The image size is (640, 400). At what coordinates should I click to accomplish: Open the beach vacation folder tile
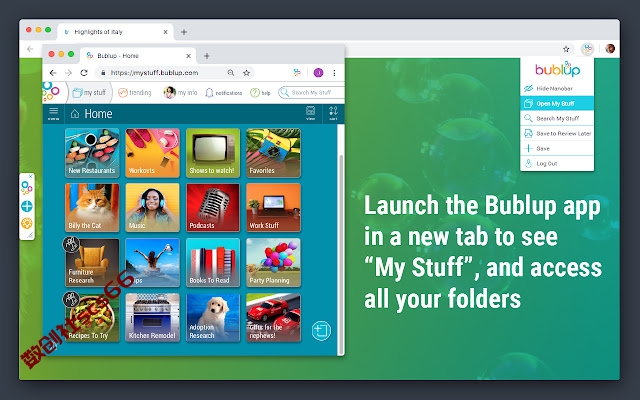(153, 263)
